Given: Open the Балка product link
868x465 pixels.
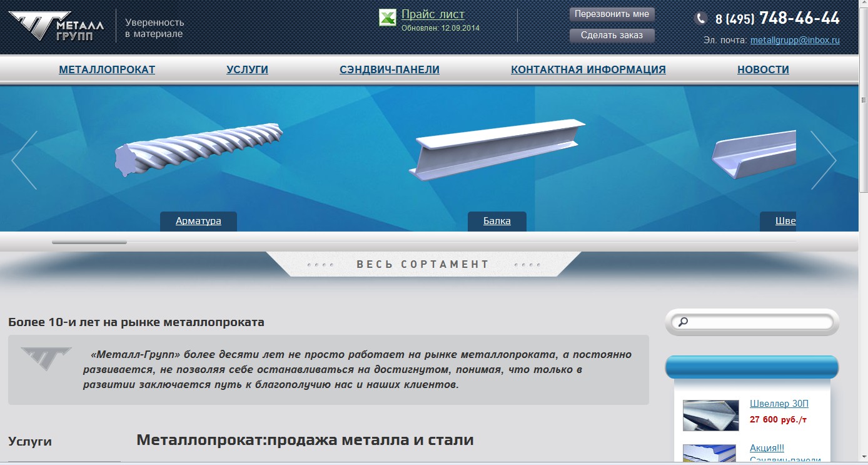Looking at the screenshot, I should (497, 221).
